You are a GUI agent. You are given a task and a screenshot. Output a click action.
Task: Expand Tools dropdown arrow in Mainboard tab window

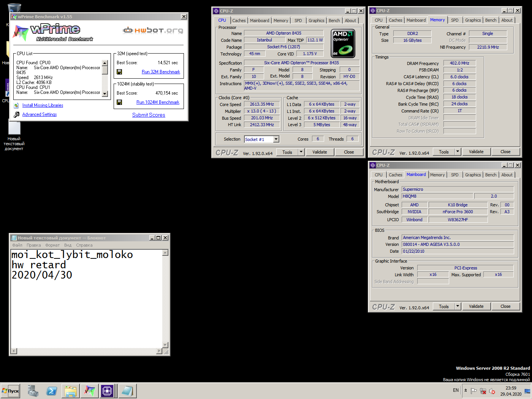click(x=458, y=306)
